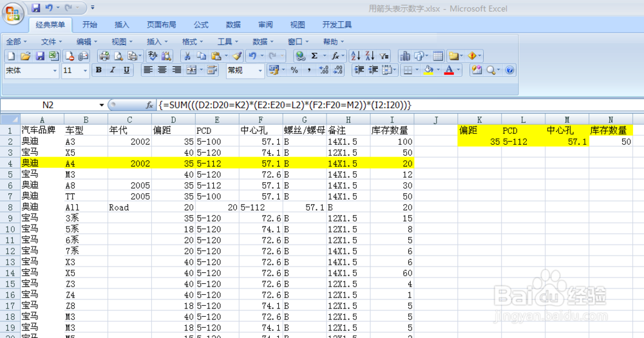
Task: Click the paste clipboard icon
Action: (x=215, y=56)
